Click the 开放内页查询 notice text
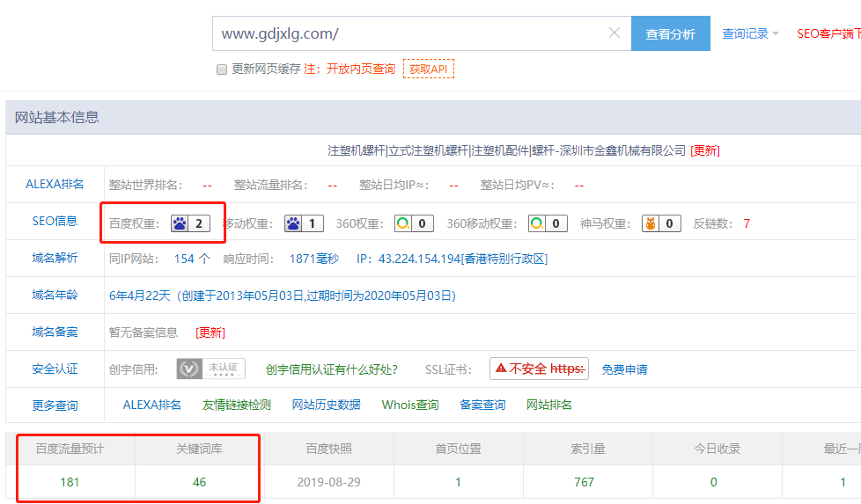Viewport: 861px width, 504px height. coord(361,69)
